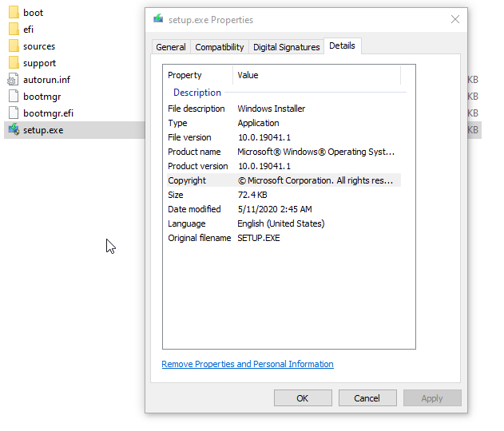Open the Compatibility tab

[x=220, y=47]
